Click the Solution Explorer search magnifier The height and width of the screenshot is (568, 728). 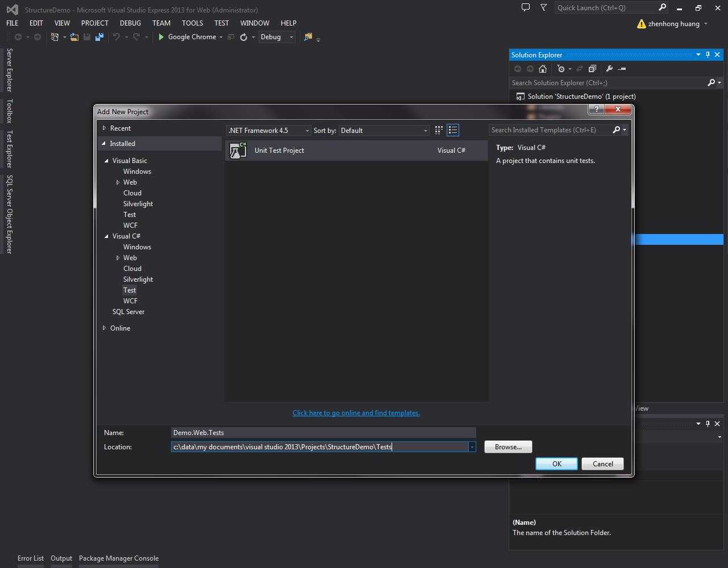coord(711,83)
